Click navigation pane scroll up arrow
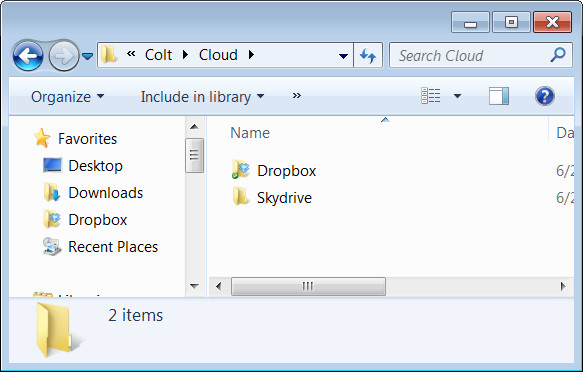The height and width of the screenshot is (372, 583). tap(194, 127)
